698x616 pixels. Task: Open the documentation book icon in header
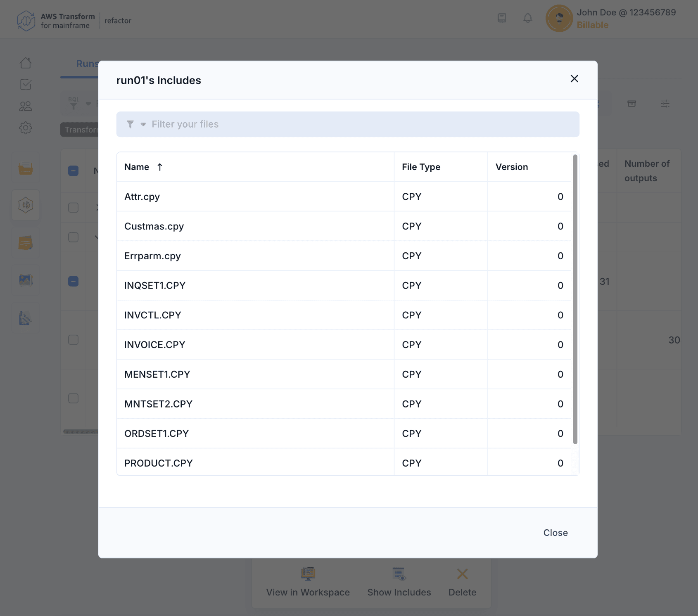tap(502, 18)
